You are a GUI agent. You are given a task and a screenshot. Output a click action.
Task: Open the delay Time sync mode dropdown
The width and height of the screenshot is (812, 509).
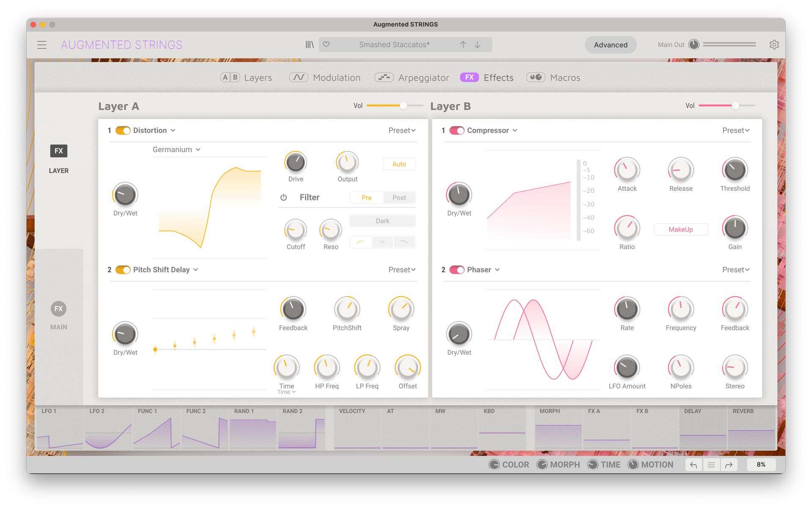tap(286, 392)
